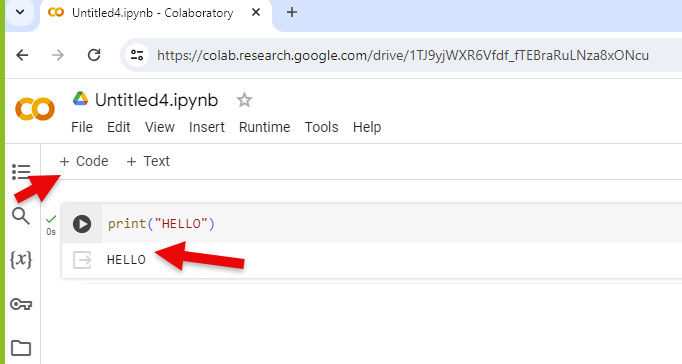Open the Runtime menu
This screenshot has width=682, height=364.
tap(264, 127)
